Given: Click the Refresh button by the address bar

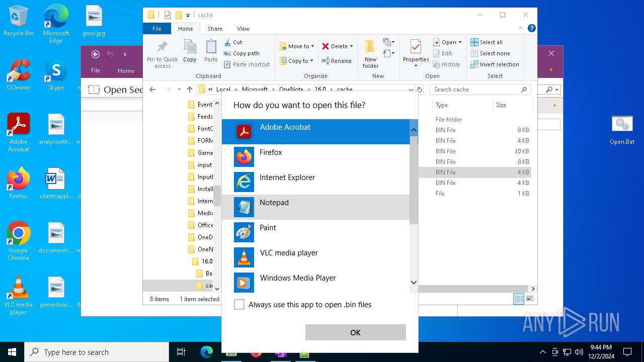Looking at the screenshot, I should coord(419,89).
